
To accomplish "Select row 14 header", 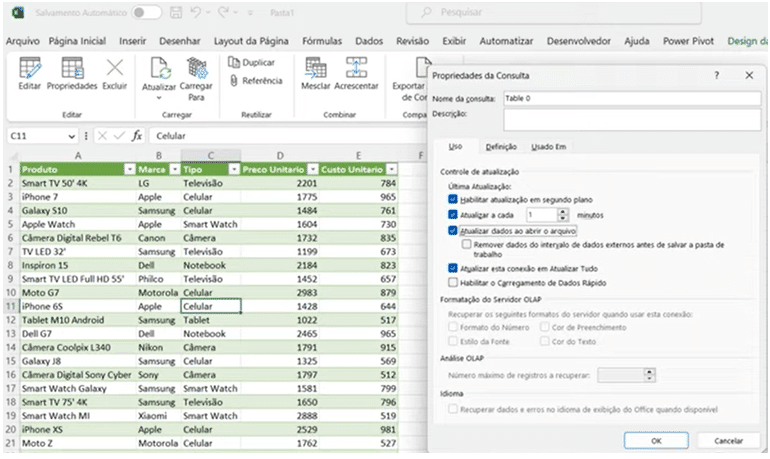I will click(x=11, y=347).
